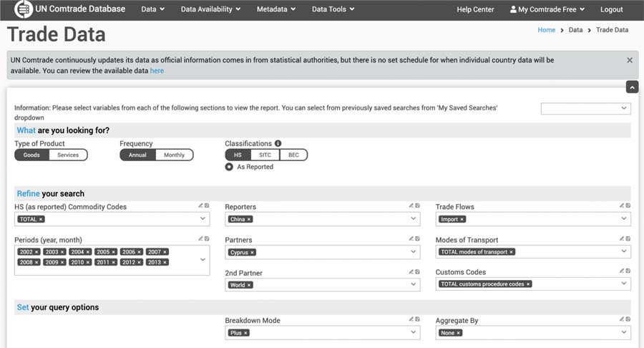Choose SITC classification
644x348 pixels.
tap(265, 155)
